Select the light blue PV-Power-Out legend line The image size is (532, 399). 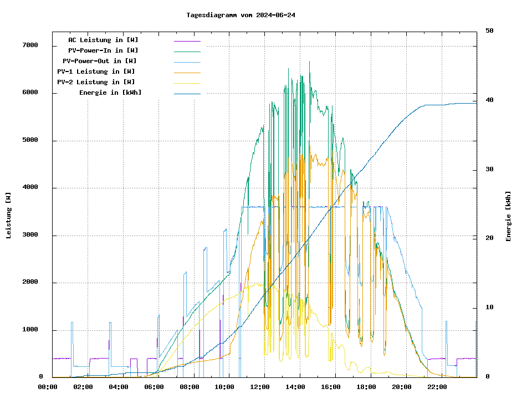click(x=187, y=62)
